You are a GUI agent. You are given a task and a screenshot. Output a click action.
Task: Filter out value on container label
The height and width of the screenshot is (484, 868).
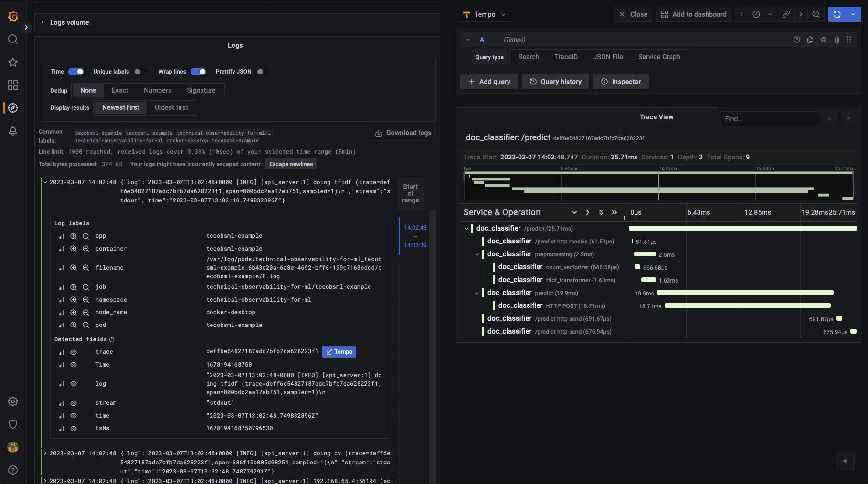(x=86, y=249)
